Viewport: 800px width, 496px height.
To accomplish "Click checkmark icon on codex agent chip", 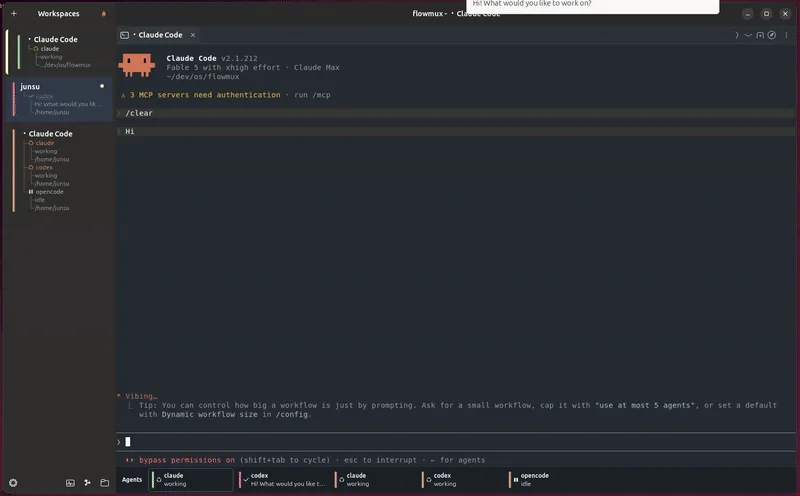I will click(246, 480).
